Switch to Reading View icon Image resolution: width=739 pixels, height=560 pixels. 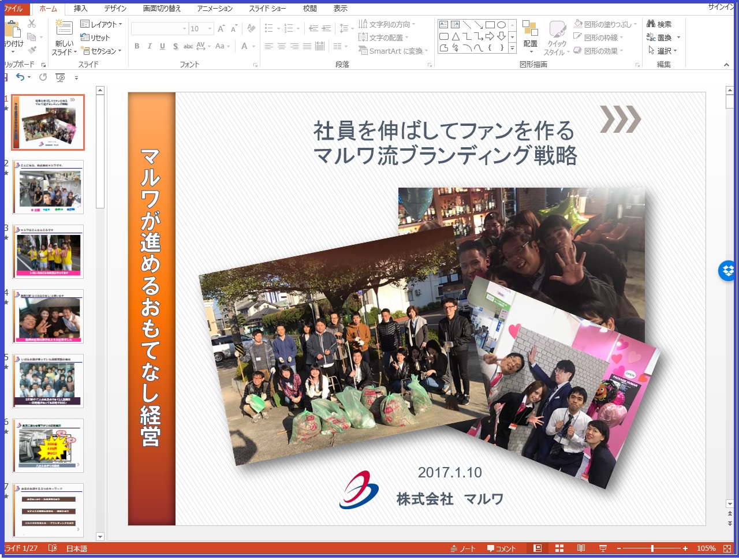(581, 548)
